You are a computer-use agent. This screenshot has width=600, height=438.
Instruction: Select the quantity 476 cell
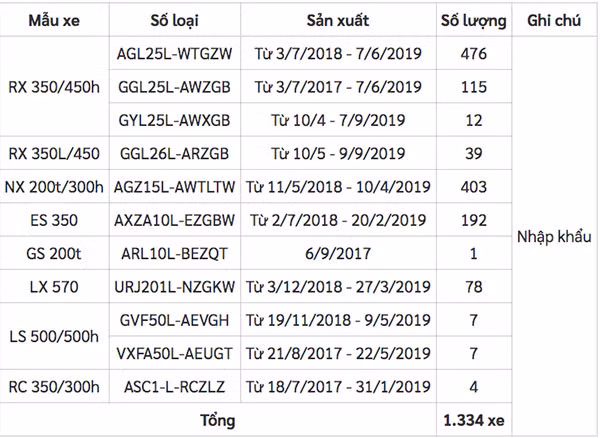click(x=473, y=54)
